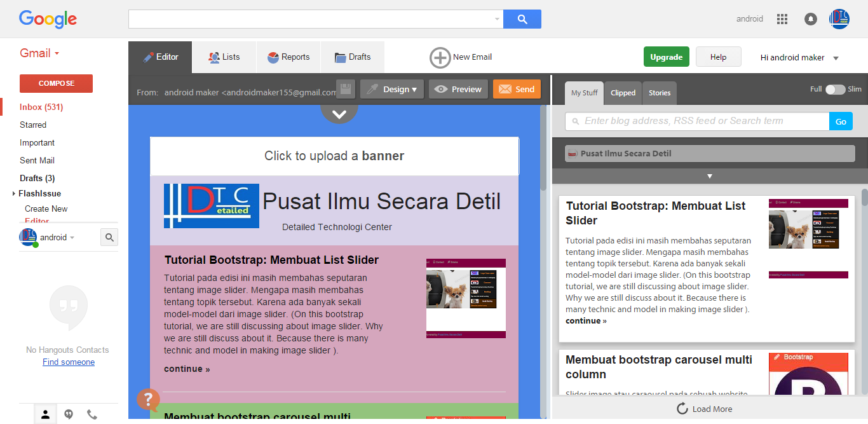Click the Preview button
Image resolution: width=868 pixels, height=424 pixels.
coord(458,90)
